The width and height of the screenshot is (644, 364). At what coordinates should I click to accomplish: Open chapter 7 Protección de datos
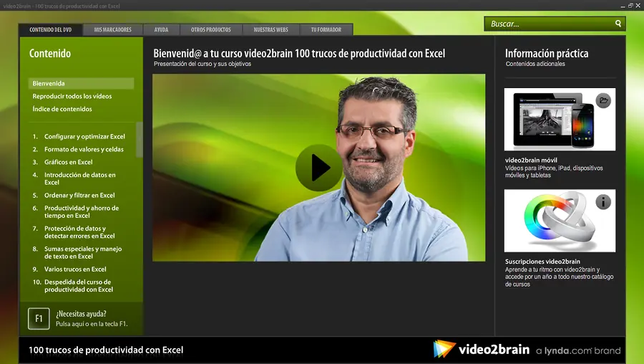pyautogui.click(x=74, y=232)
